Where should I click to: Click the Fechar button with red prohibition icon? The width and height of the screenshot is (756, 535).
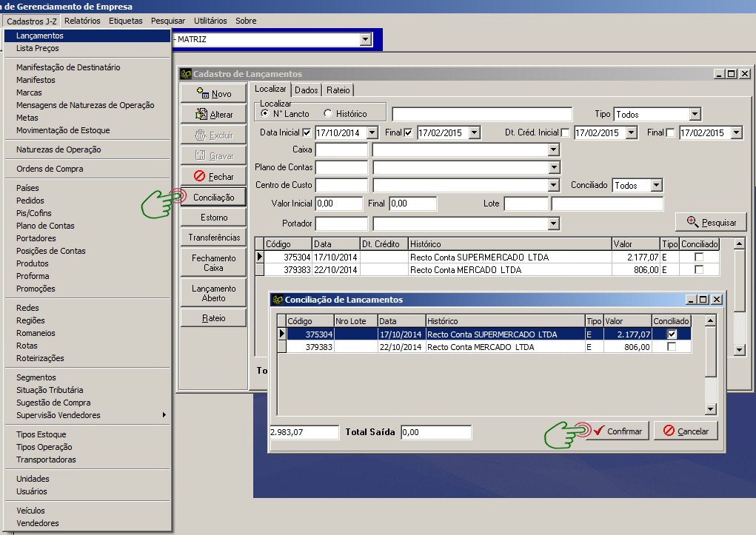(x=213, y=177)
